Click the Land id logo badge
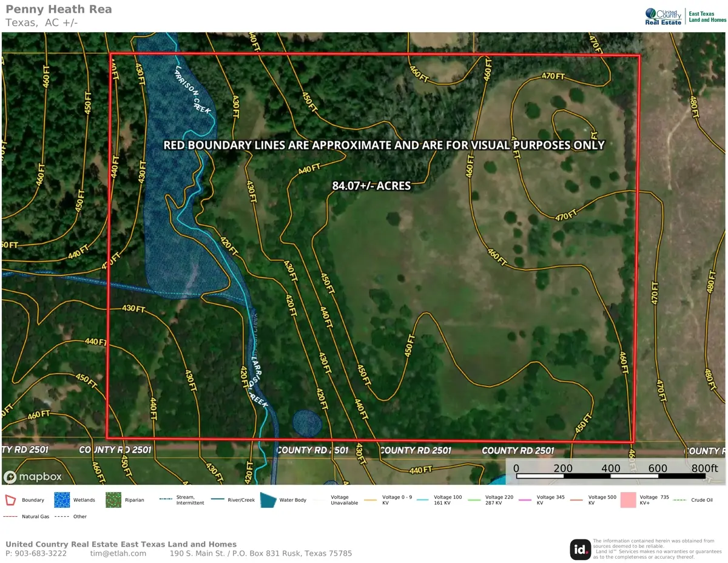 [580, 550]
